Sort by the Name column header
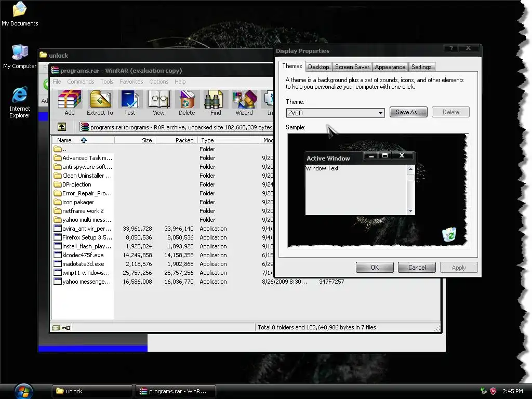 (x=83, y=140)
